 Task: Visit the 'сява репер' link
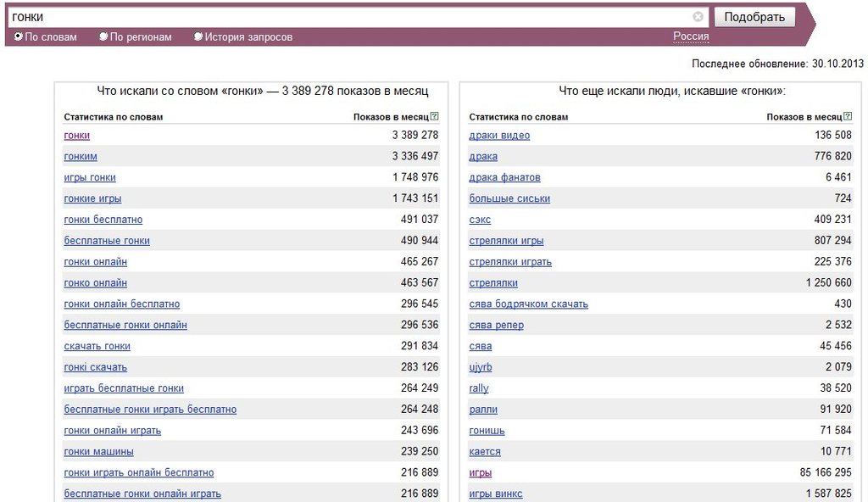click(496, 325)
